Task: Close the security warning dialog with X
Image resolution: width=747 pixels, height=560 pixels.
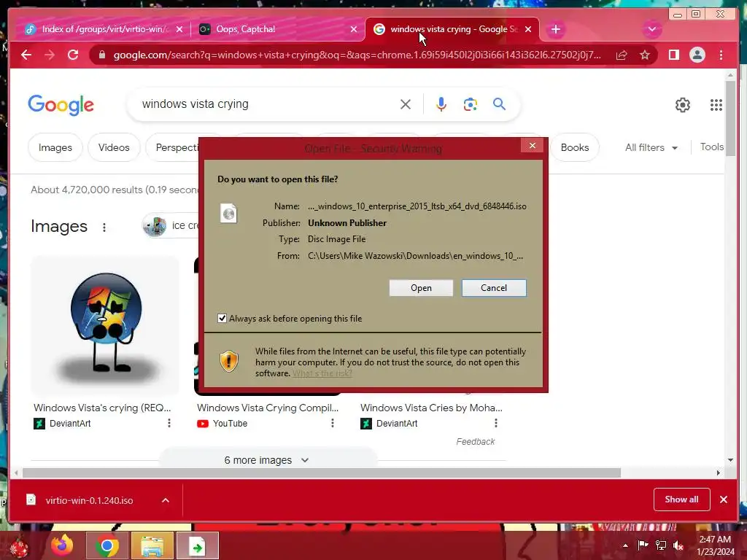Action: [532, 146]
